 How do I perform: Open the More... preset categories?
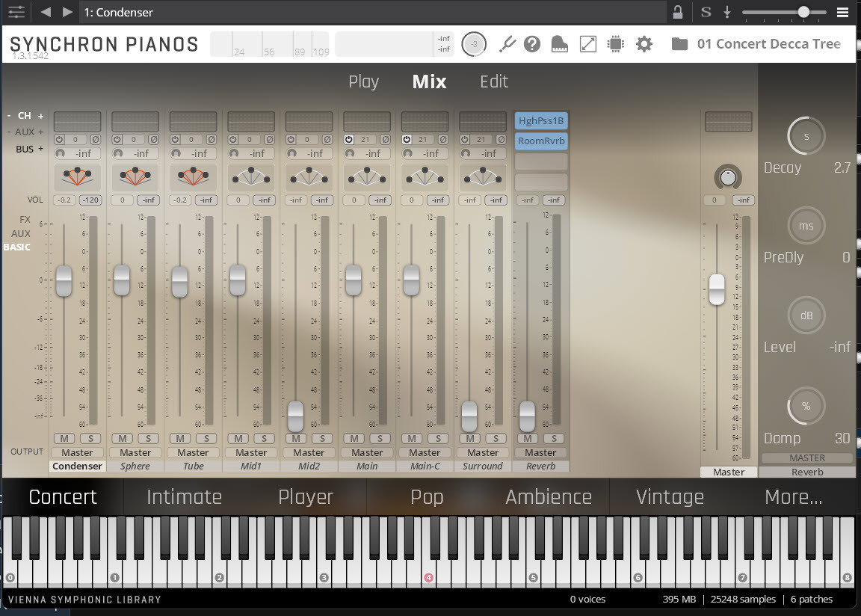(794, 497)
